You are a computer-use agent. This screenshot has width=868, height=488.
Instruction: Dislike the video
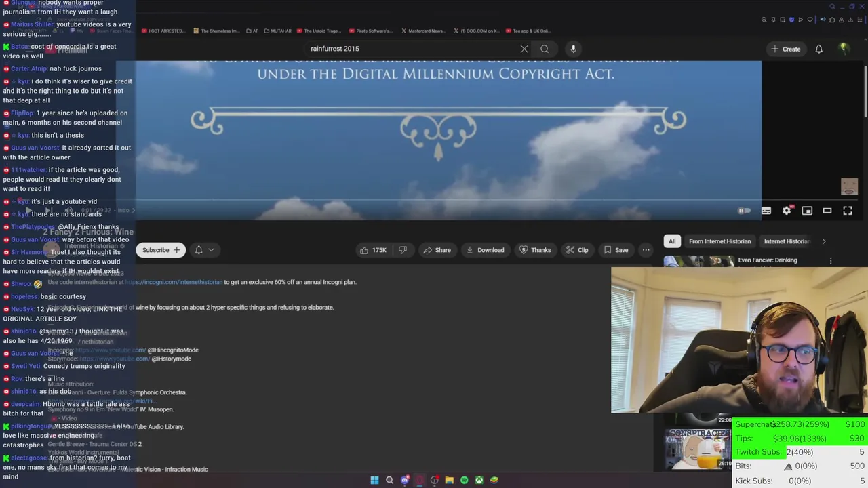point(403,250)
